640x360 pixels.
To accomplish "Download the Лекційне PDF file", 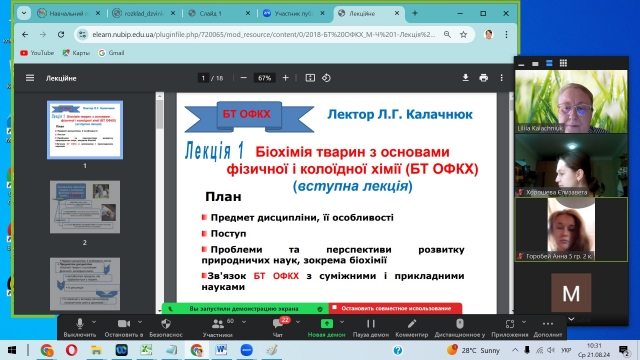I will [465, 78].
